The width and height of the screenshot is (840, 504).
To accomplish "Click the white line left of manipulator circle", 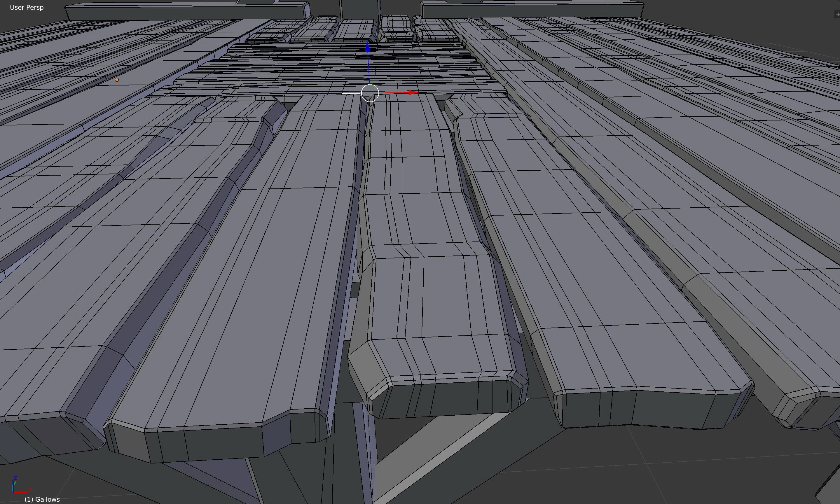I will [x=351, y=93].
